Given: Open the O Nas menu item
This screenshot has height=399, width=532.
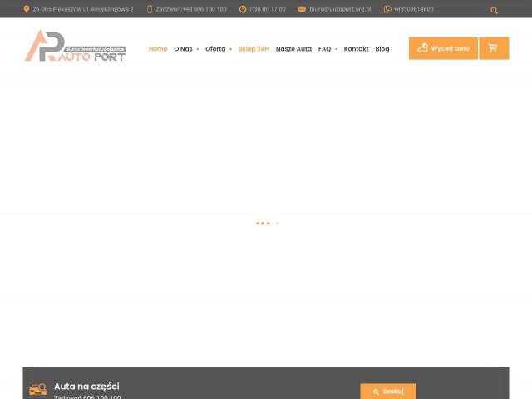Looking at the screenshot, I should tap(183, 49).
